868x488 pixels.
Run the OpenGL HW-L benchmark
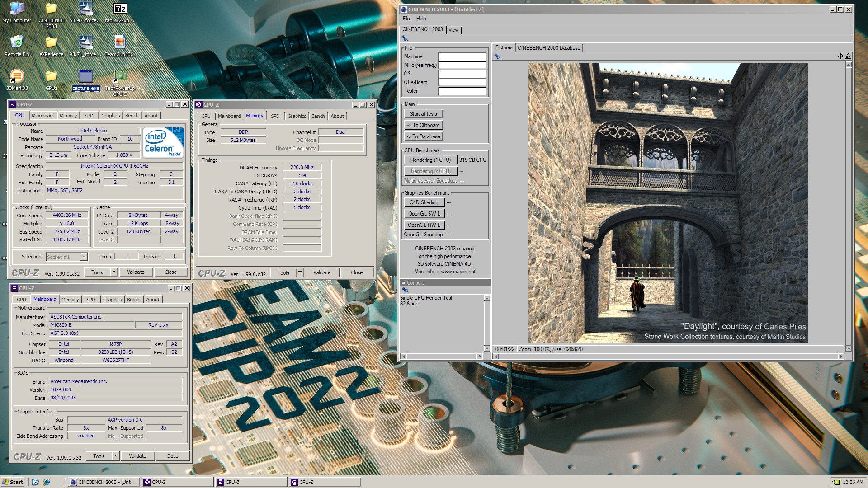[x=424, y=225]
